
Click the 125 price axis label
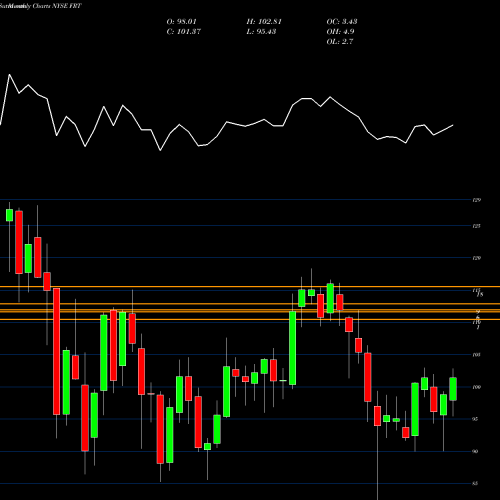[x=476, y=226]
